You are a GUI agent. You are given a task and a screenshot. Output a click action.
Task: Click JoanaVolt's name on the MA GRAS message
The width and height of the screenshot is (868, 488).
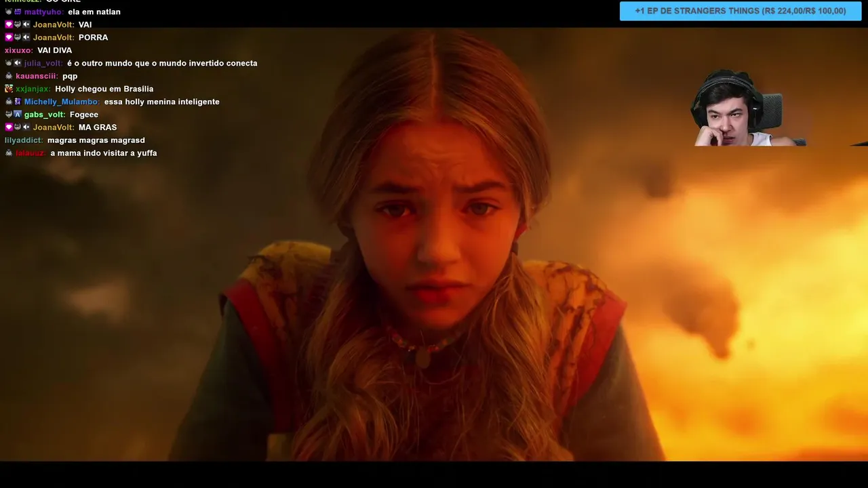point(54,127)
